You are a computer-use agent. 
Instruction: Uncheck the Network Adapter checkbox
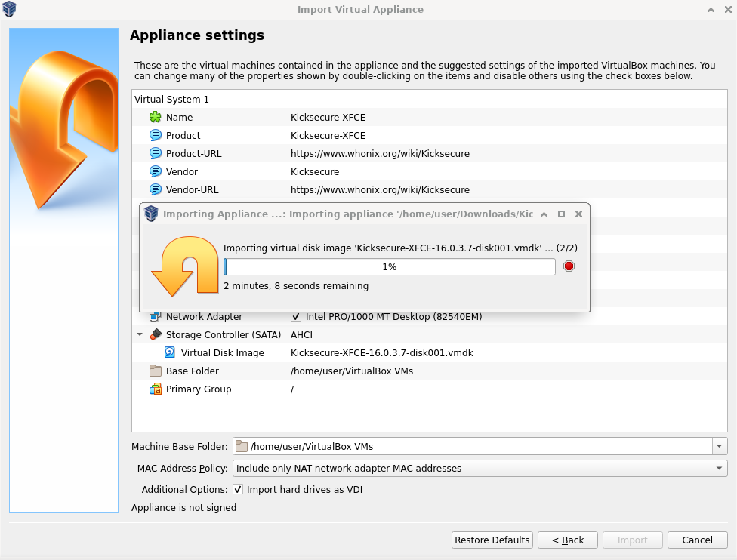296,316
